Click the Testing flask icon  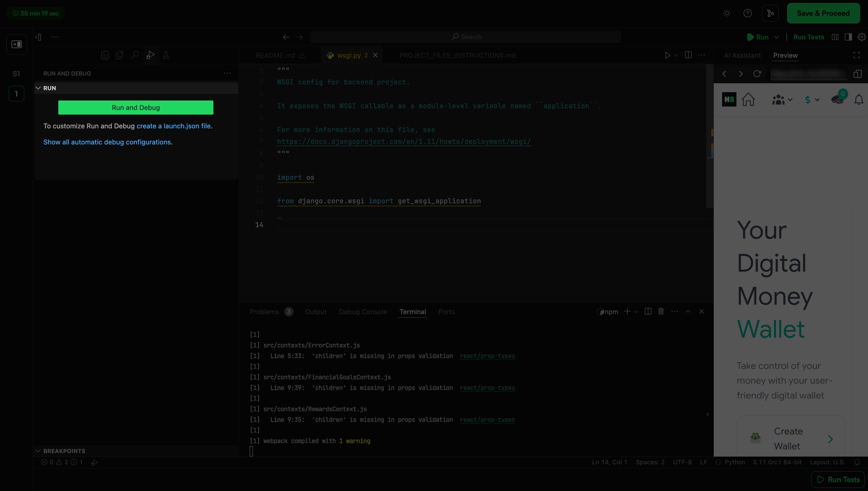[x=166, y=55]
